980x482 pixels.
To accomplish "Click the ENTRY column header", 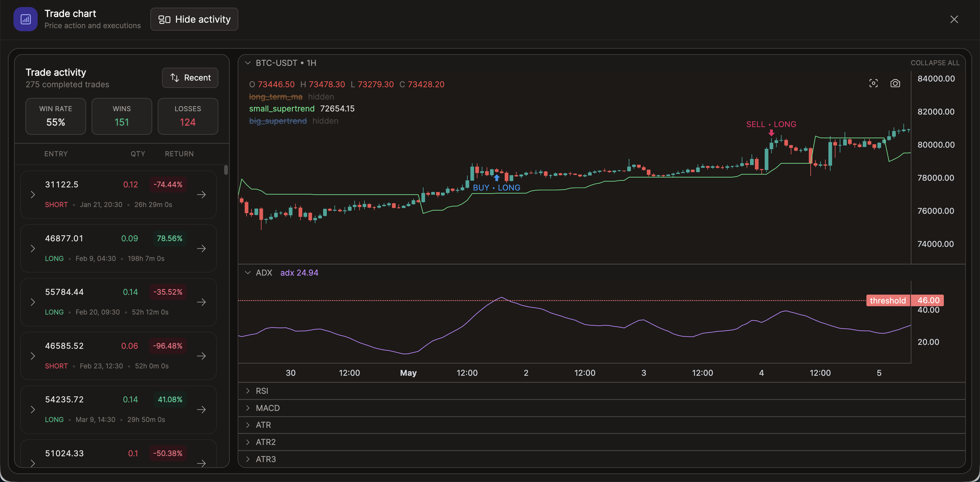I will tap(56, 154).
